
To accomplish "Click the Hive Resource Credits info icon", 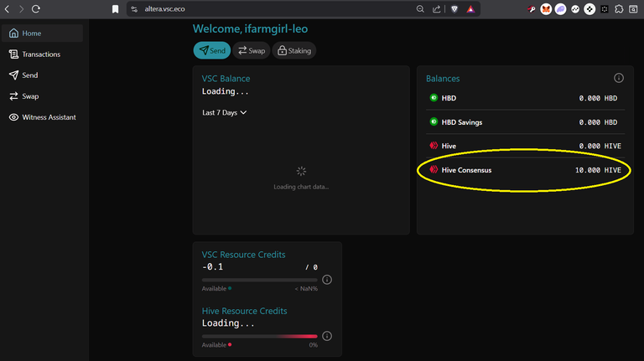I will tap(327, 336).
